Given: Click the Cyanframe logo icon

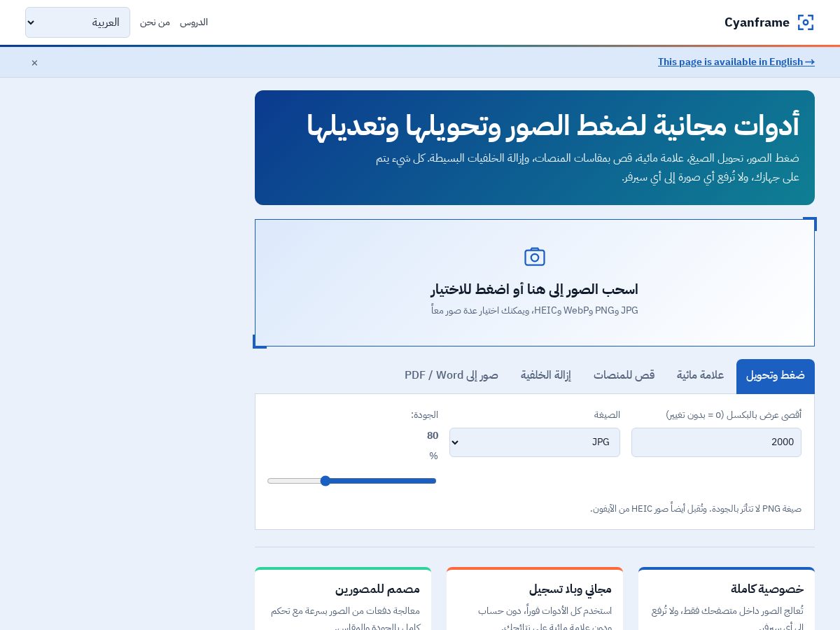Looking at the screenshot, I should pos(806,22).
